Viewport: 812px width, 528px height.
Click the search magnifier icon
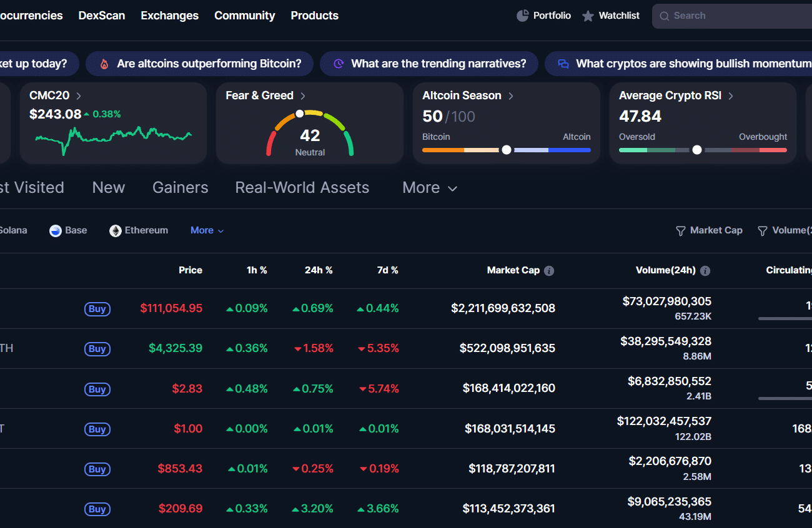pos(664,16)
